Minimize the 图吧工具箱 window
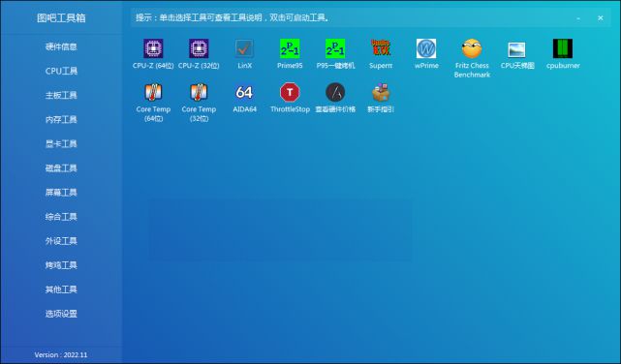The image size is (621, 364). tap(578, 18)
